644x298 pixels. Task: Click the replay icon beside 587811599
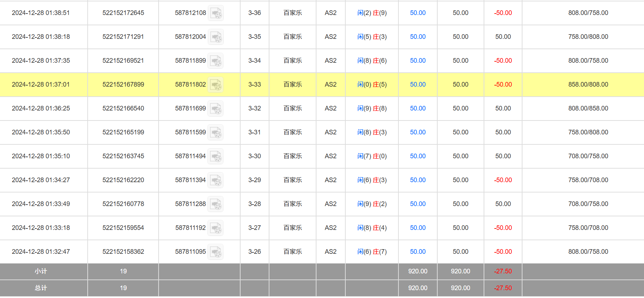(216, 133)
